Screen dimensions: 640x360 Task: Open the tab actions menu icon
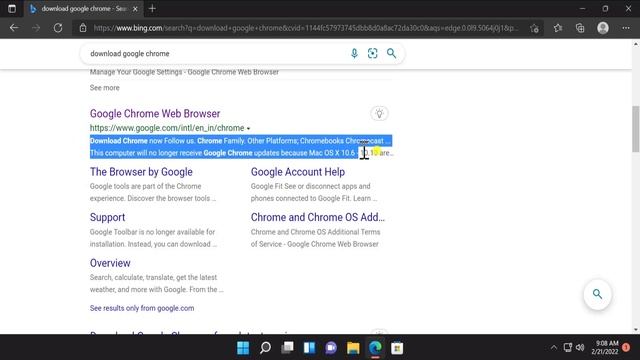(12, 9)
